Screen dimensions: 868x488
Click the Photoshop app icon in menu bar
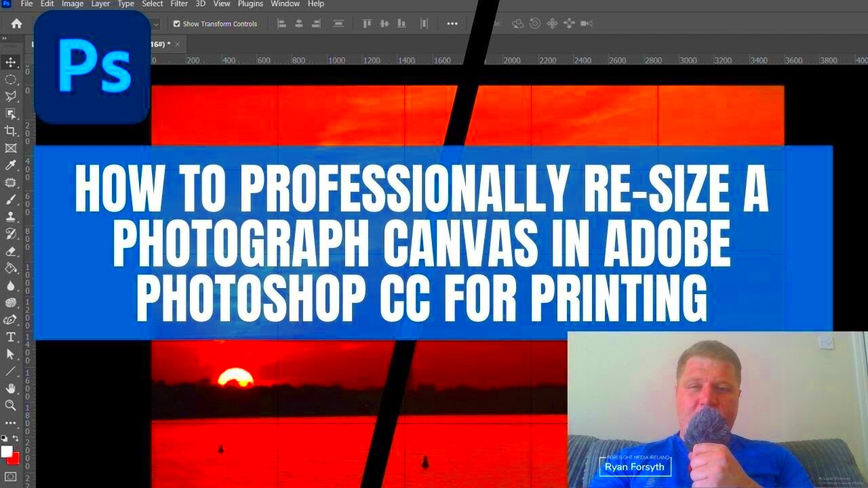[x=7, y=4]
